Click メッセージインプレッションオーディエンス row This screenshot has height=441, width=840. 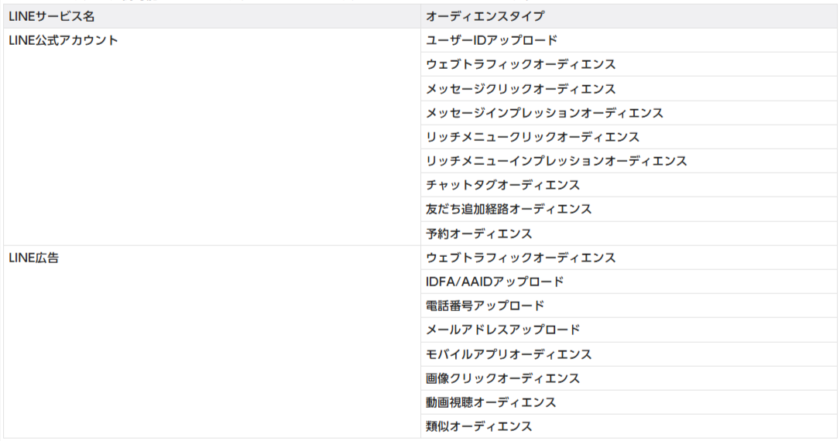(544, 113)
